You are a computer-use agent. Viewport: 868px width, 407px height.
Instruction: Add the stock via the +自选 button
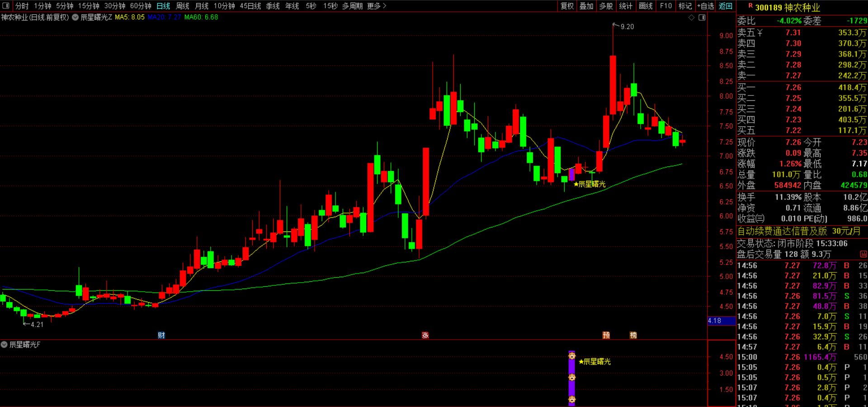tap(706, 6)
